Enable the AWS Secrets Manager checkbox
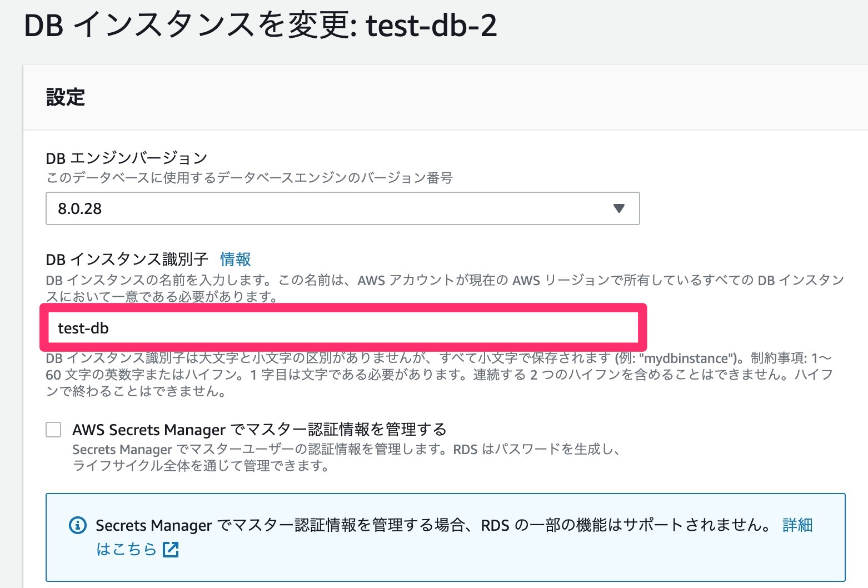868x588 pixels. coord(53,430)
